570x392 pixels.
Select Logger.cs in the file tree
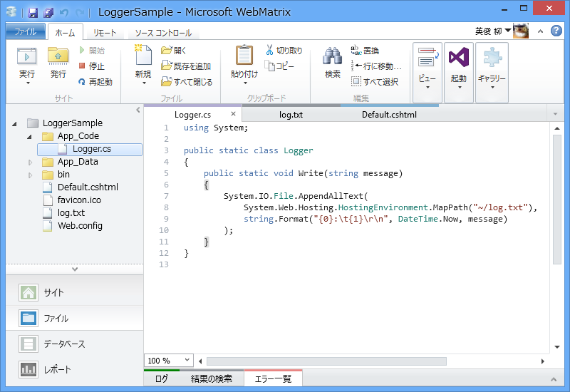pos(90,149)
